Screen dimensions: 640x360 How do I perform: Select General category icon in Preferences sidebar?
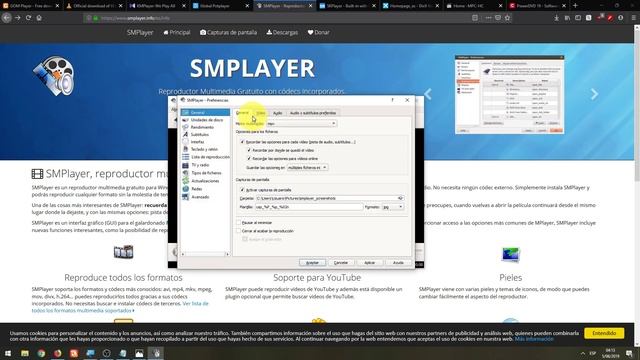point(186,112)
